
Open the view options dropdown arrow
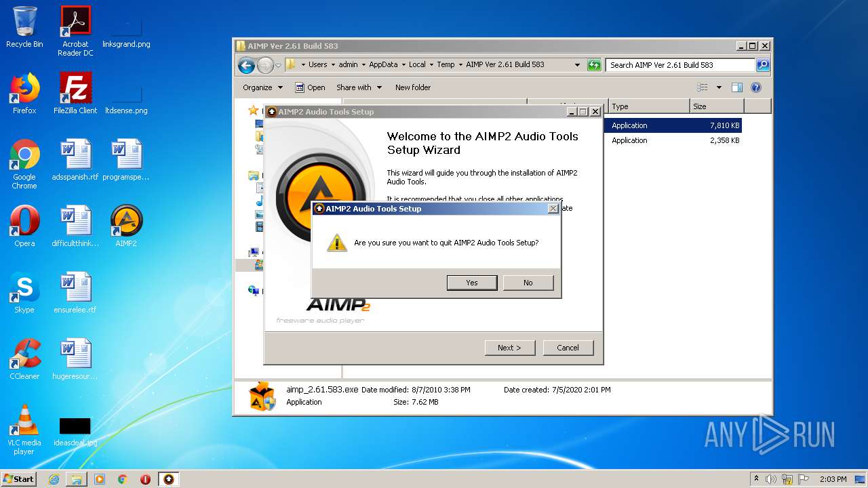click(x=719, y=87)
